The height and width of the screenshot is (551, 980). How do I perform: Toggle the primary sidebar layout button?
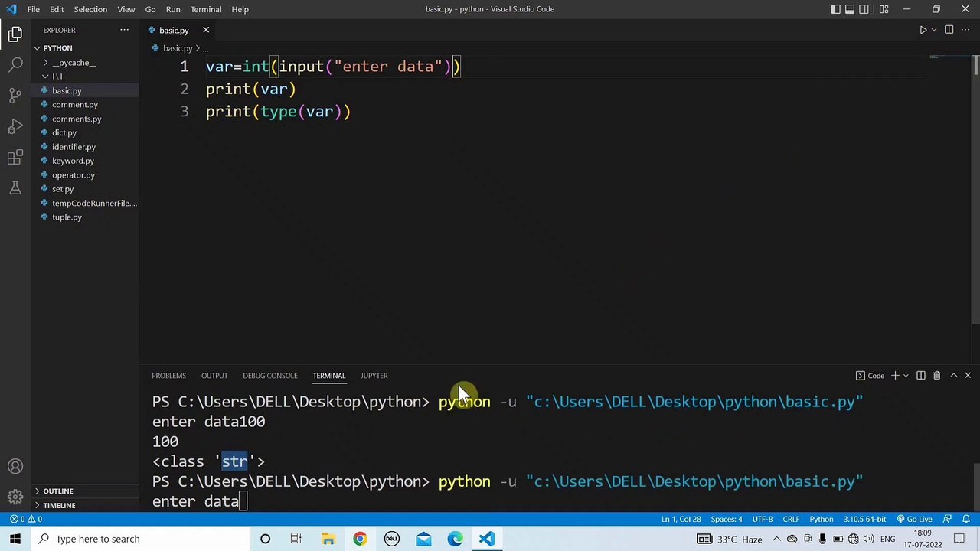[835, 9]
